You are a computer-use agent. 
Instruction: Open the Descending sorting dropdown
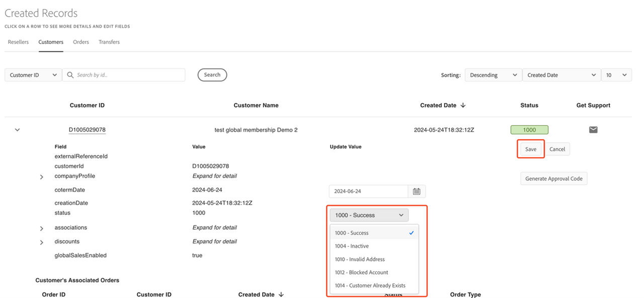[x=493, y=75]
